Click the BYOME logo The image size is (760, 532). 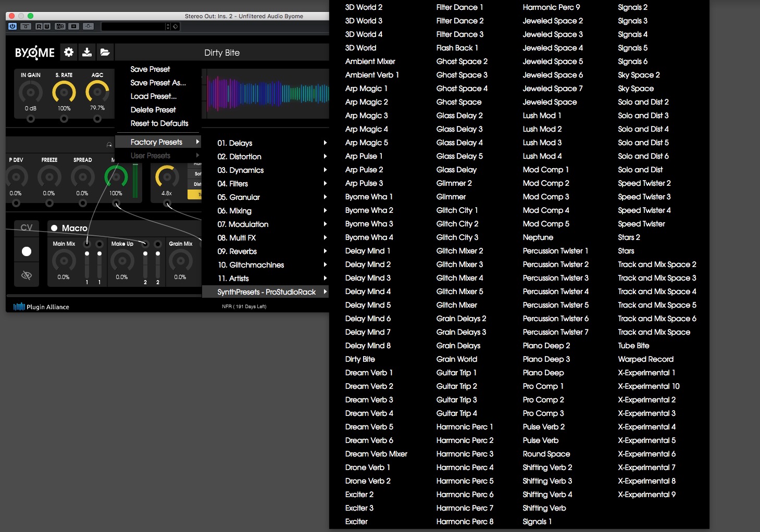point(34,53)
